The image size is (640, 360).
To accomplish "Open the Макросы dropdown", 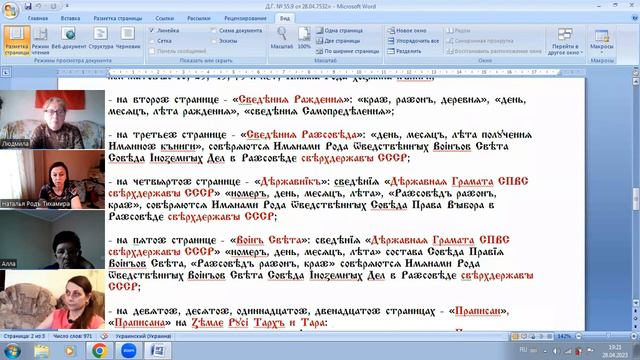I will (x=602, y=41).
